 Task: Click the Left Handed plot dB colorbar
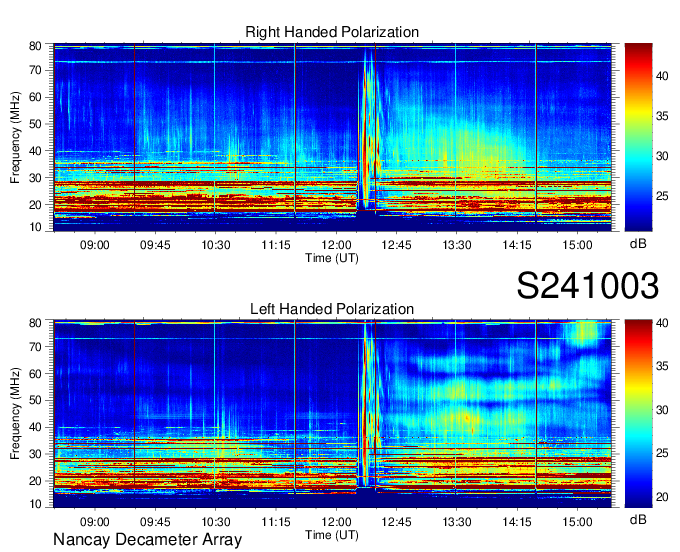click(638, 414)
